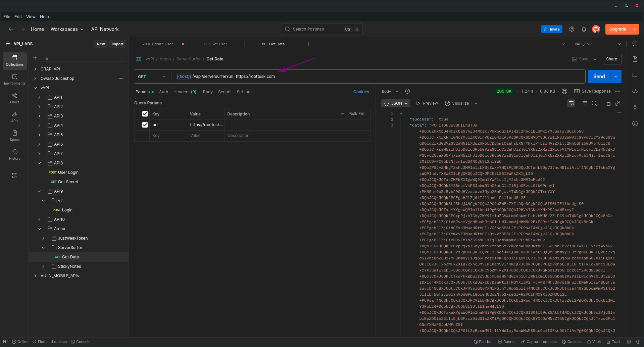Collapse the vAPI collection
The image size is (644, 347).
pyautogui.click(x=35, y=88)
